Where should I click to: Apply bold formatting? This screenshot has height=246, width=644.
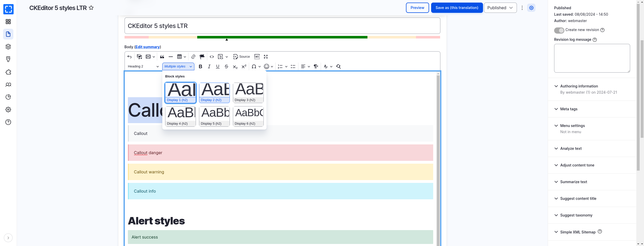pyautogui.click(x=201, y=66)
